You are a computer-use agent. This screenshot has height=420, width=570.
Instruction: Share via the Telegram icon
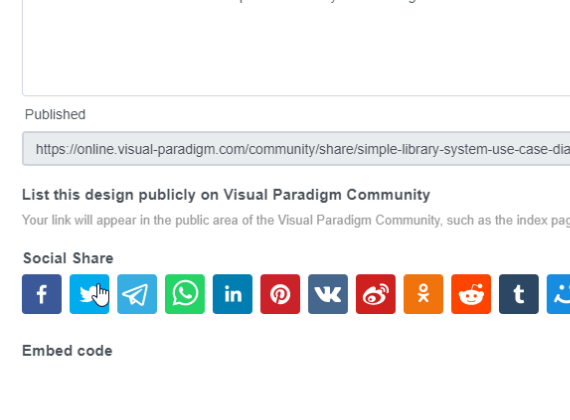pyautogui.click(x=137, y=294)
